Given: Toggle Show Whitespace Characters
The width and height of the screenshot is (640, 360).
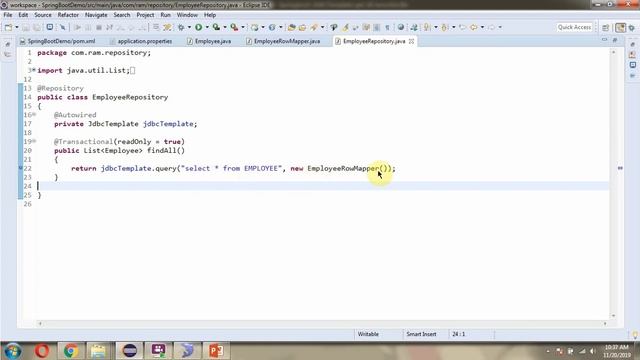Looking at the screenshot, I should [x=387, y=27].
